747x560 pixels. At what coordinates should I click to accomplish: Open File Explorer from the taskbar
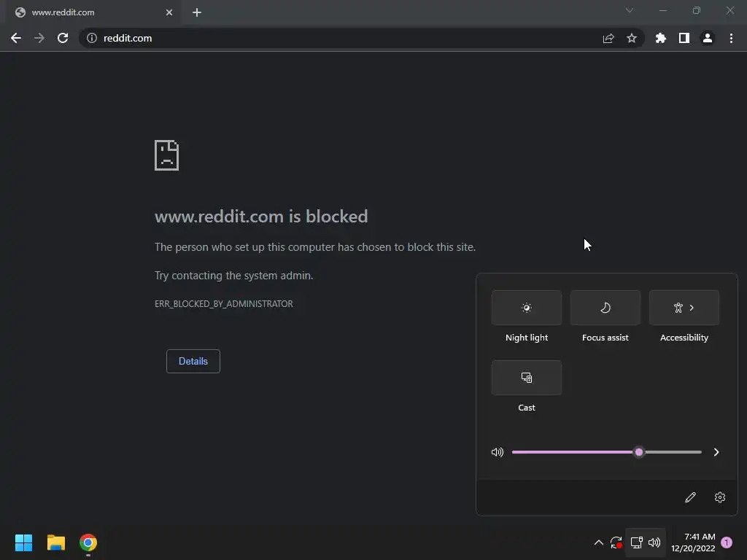point(55,542)
